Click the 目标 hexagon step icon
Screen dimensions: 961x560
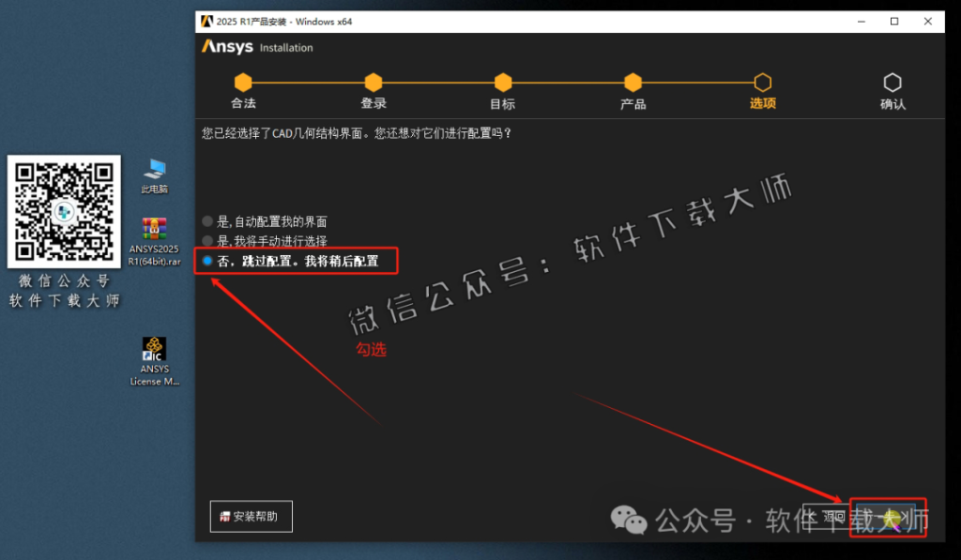tap(502, 83)
